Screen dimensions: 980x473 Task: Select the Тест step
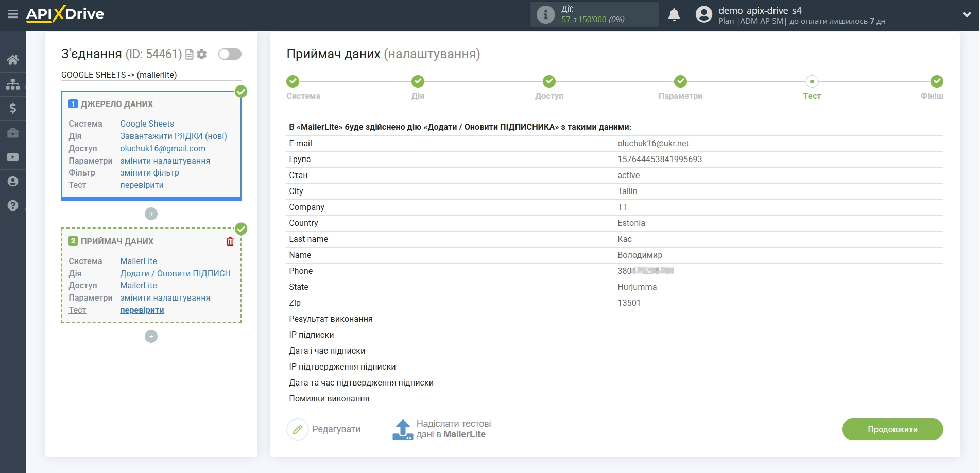tap(812, 87)
